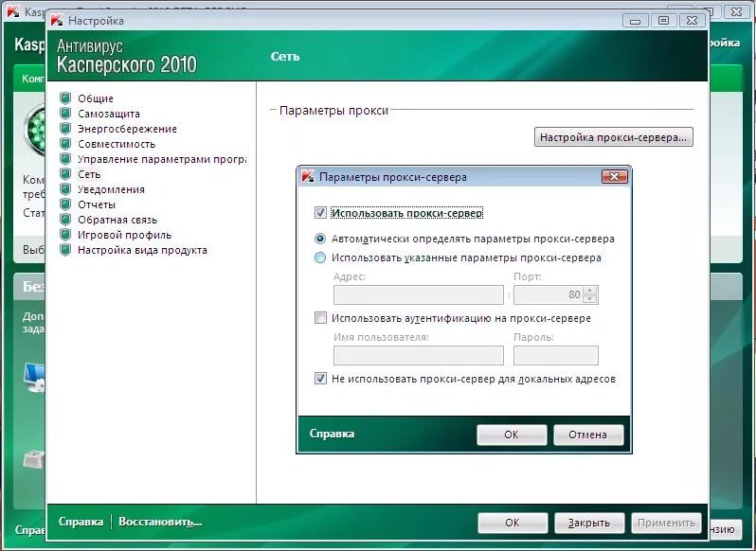Select Автоматически определять параметры прокси-сервера
This screenshot has height=551, width=756.
320,239
